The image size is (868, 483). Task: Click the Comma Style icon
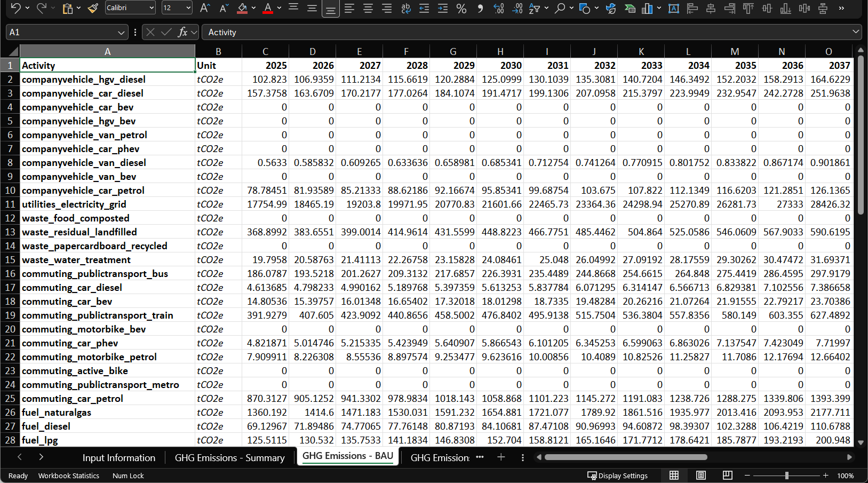pyautogui.click(x=480, y=8)
